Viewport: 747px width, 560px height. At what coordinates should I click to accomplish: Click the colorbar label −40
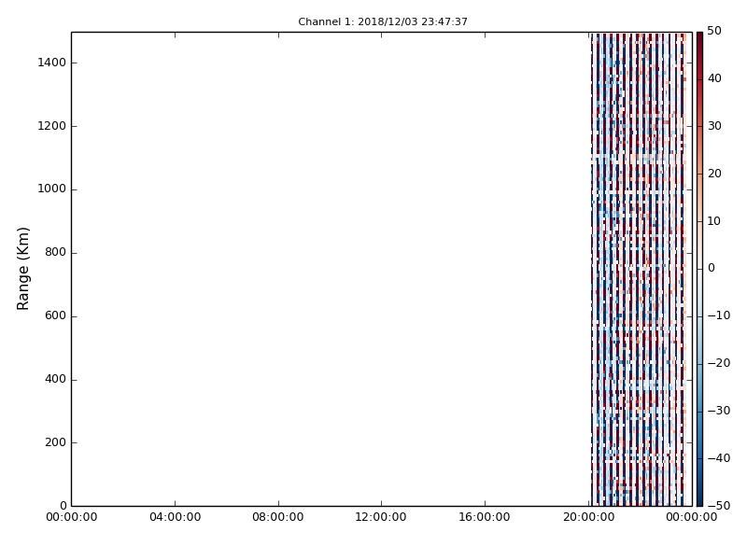[x=718, y=458]
